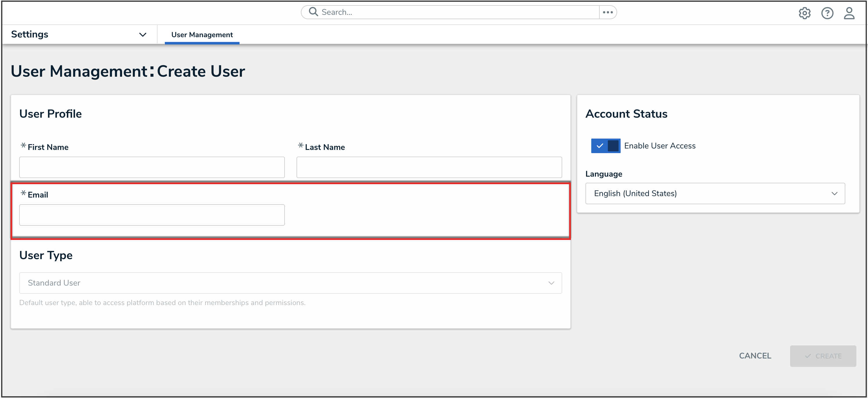The height and width of the screenshot is (398, 868).
Task: Open the user profile account icon
Action: click(x=849, y=13)
